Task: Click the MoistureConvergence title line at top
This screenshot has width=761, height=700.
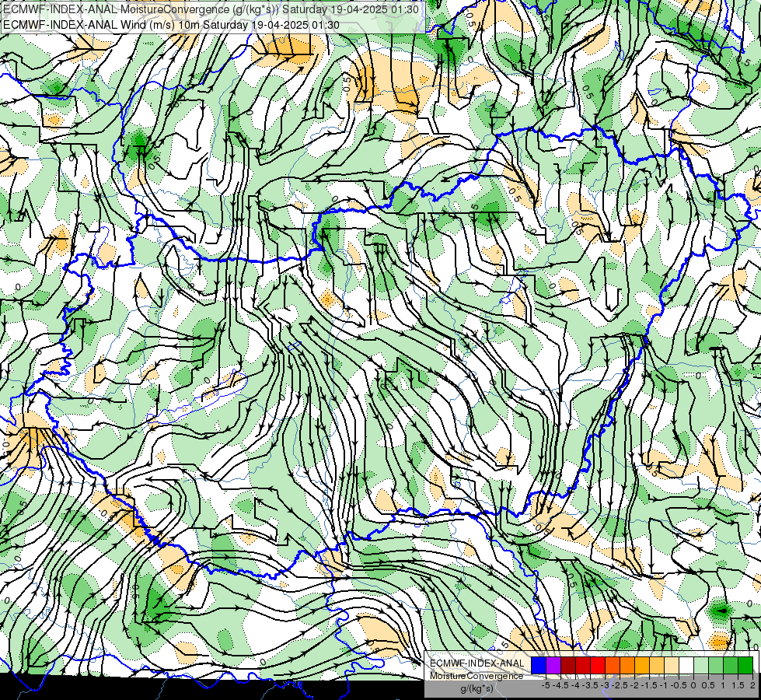Action: point(211,9)
